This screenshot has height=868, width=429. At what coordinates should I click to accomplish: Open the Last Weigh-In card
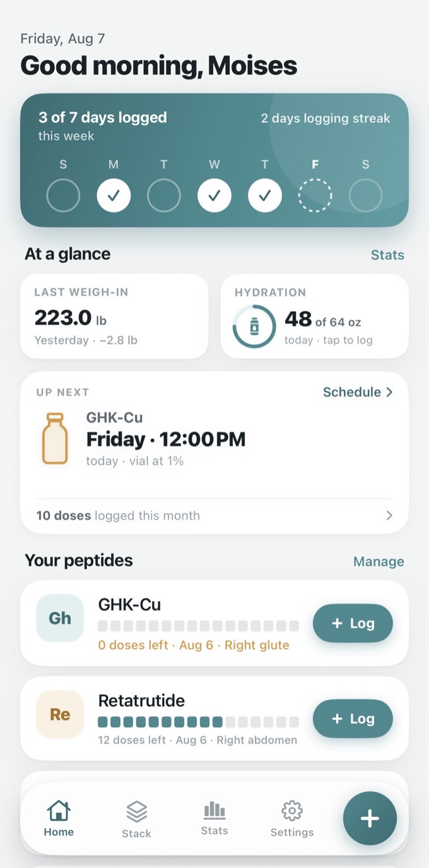click(x=114, y=316)
